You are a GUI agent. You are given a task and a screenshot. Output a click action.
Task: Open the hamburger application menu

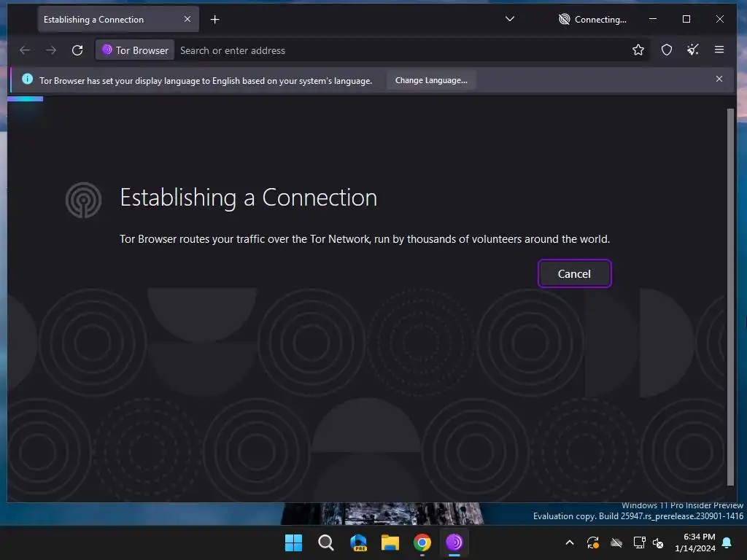719,50
